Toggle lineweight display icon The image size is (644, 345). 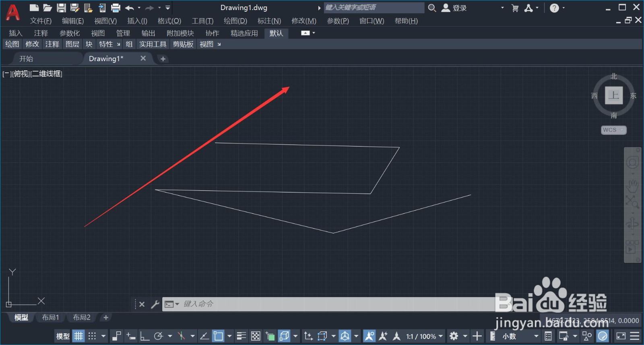(x=242, y=336)
